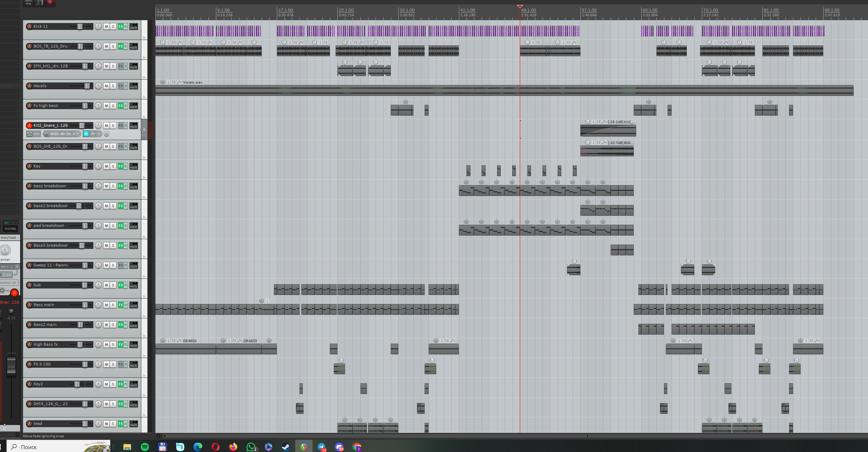Click the ruler at bar 33.1.00
The height and width of the screenshot is (452, 868).
click(x=407, y=10)
